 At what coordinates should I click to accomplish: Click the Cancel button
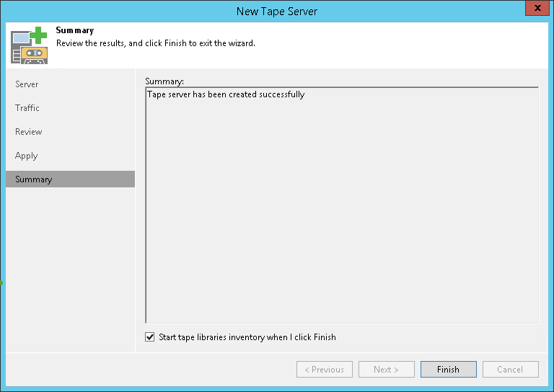tap(510, 370)
